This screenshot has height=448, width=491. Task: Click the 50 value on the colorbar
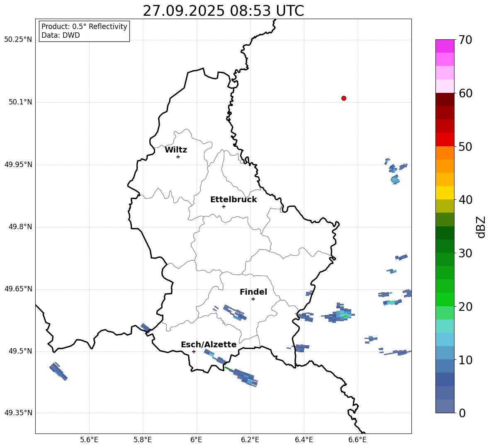pyautogui.click(x=465, y=147)
